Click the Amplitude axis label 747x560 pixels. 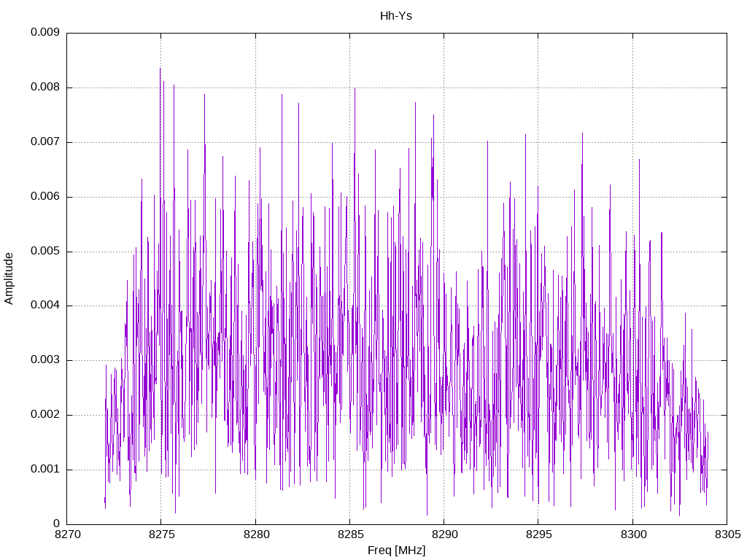pos(9,279)
